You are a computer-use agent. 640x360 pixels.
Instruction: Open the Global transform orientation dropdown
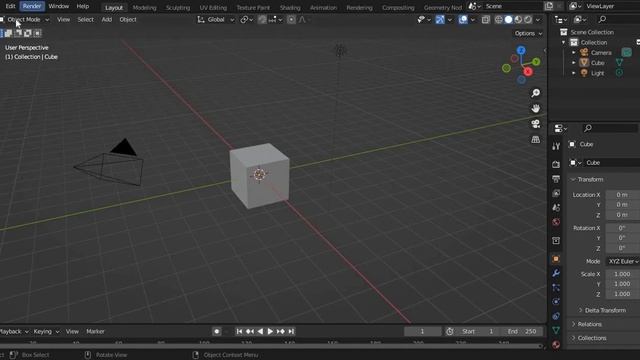(216, 19)
